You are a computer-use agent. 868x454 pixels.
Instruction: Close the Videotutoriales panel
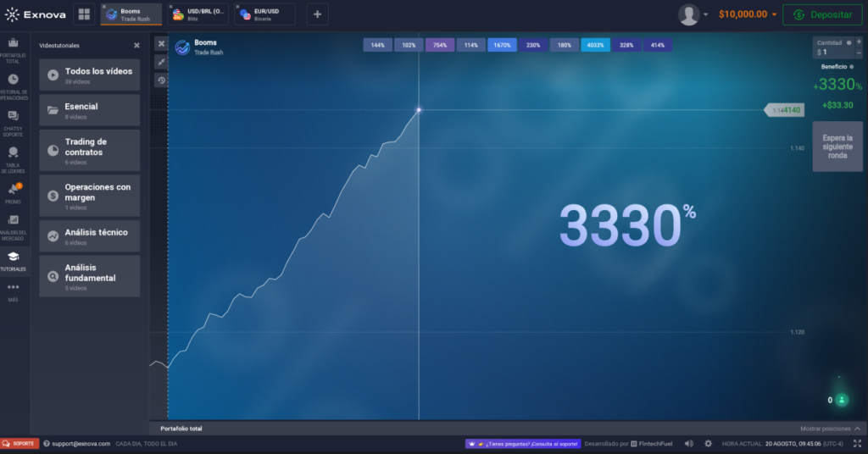click(136, 45)
